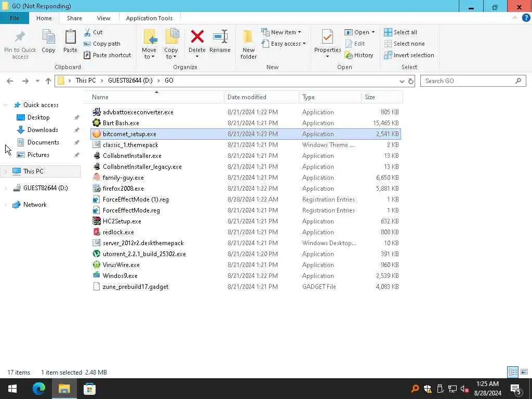This screenshot has width=532, height=399.
Task: Sort by the Type column header
Action: pyautogui.click(x=330, y=97)
